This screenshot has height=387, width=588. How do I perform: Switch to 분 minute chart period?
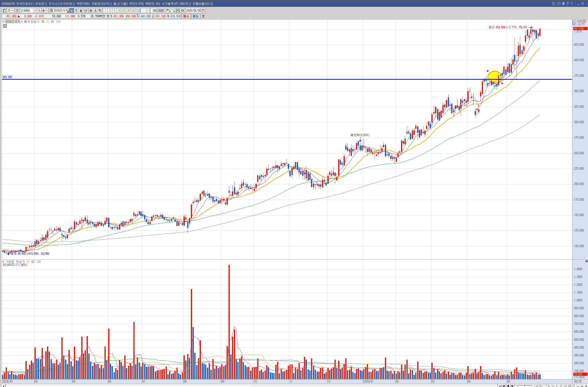pyautogui.click(x=91, y=11)
